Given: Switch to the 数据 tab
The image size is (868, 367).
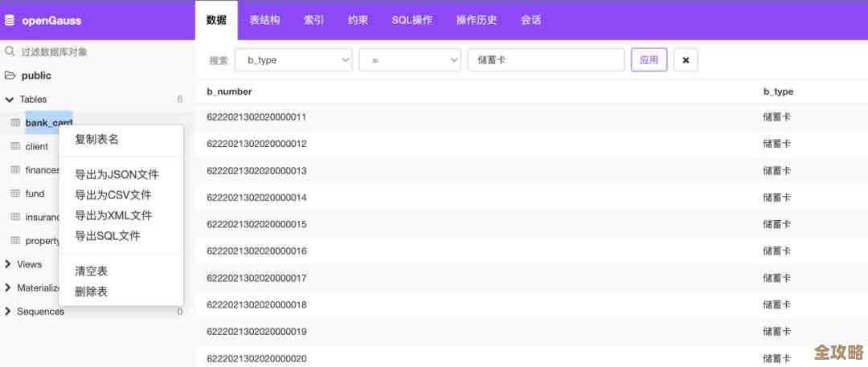Looking at the screenshot, I should point(216,21).
